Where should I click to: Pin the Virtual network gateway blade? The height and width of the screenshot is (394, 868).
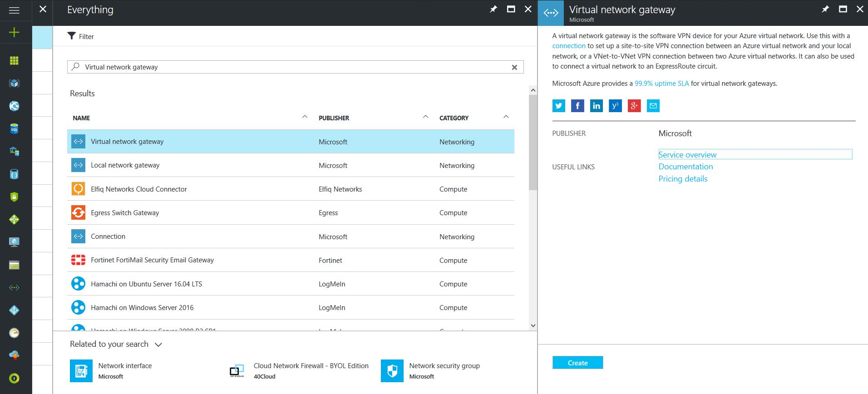point(825,9)
